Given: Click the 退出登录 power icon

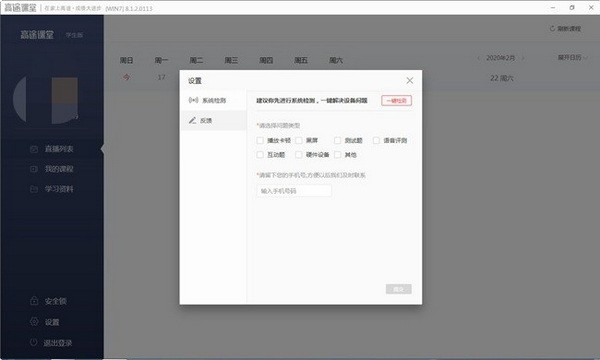Looking at the screenshot, I should pyautogui.click(x=34, y=342).
